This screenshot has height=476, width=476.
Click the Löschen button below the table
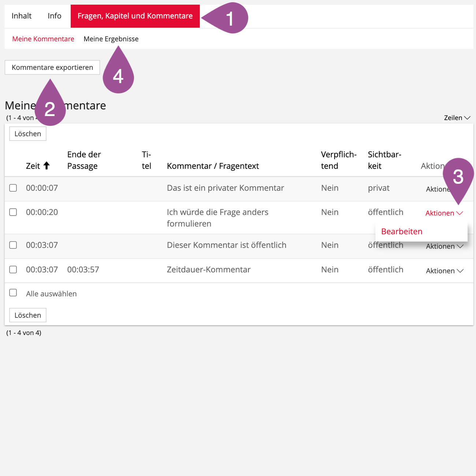[x=28, y=315]
